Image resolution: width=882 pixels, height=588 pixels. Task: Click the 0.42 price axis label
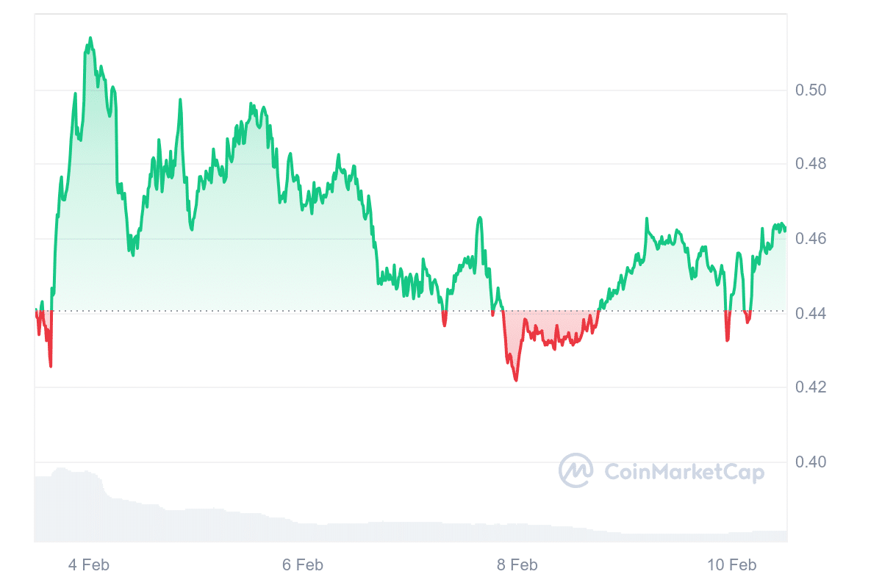(811, 387)
